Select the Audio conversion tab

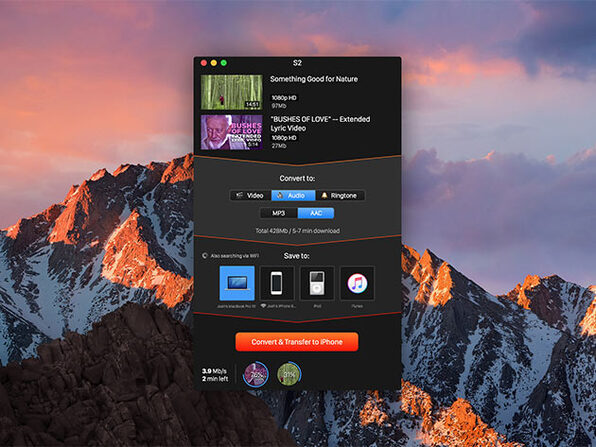pos(293,195)
